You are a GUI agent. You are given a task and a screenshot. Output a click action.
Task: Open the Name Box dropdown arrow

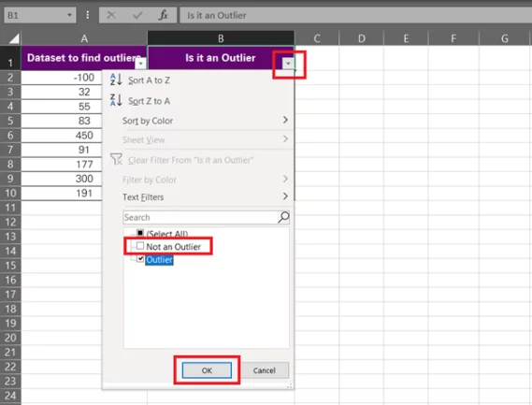[69, 15]
